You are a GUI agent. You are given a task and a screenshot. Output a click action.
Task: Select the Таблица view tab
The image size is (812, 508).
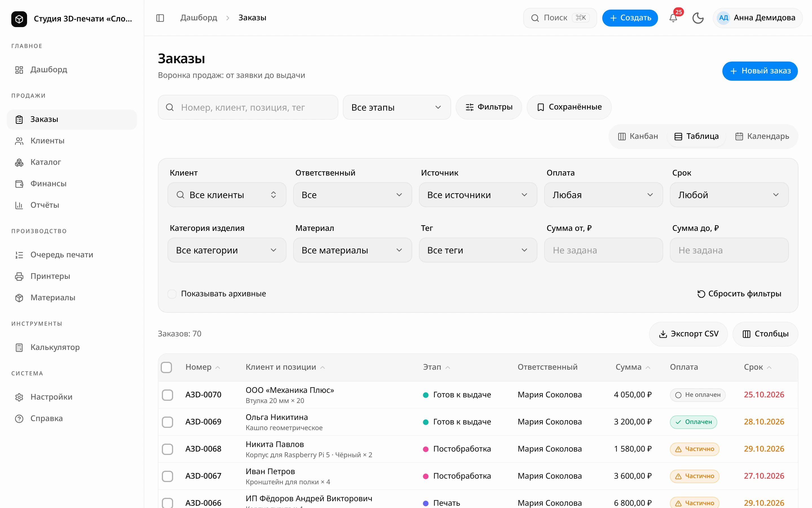pos(697,136)
